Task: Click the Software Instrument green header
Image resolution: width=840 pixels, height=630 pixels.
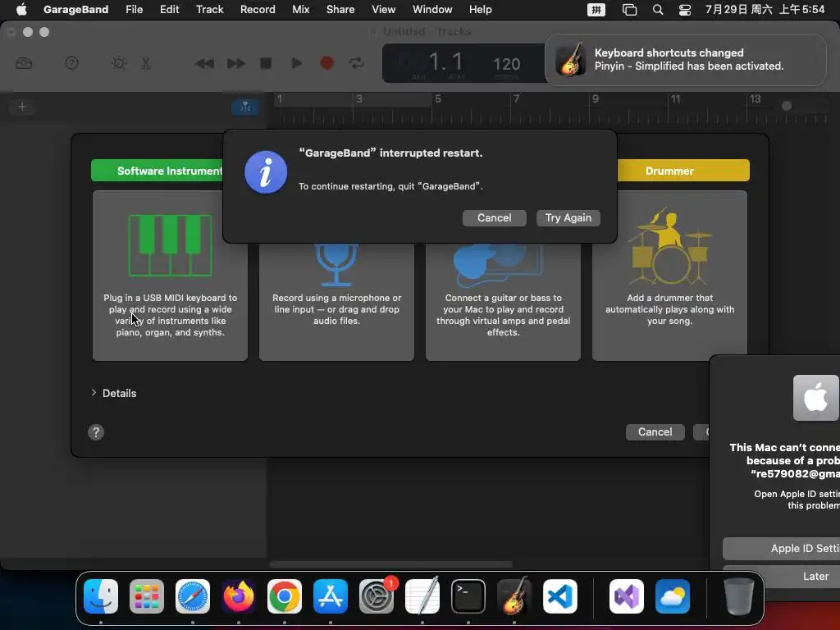Action: click(157, 171)
